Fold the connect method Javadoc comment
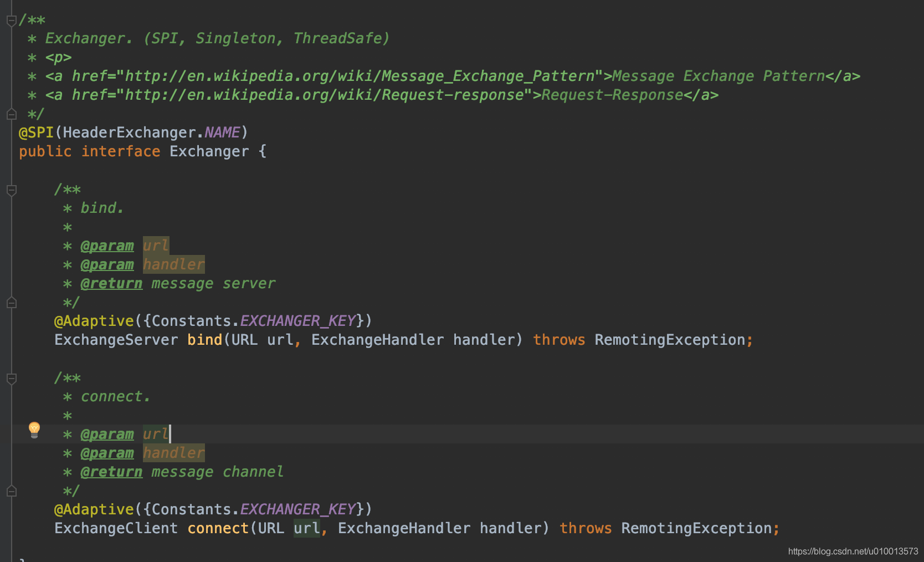 [11, 379]
